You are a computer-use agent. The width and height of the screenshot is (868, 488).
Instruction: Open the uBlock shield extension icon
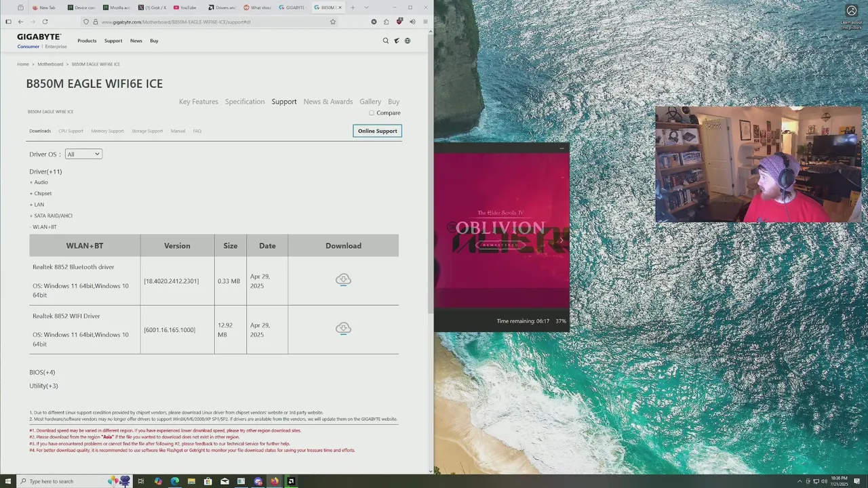pyautogui.click(x=399, y=22)
